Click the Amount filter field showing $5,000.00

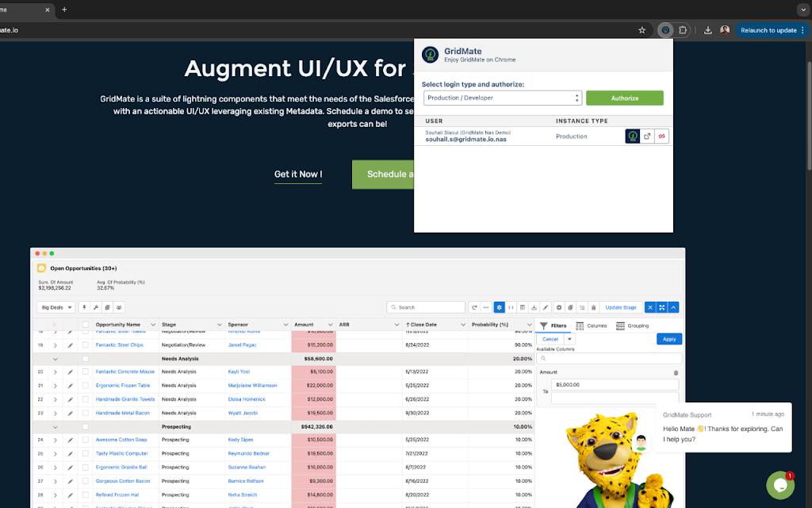pyautogui.click(x=615, y=385)
